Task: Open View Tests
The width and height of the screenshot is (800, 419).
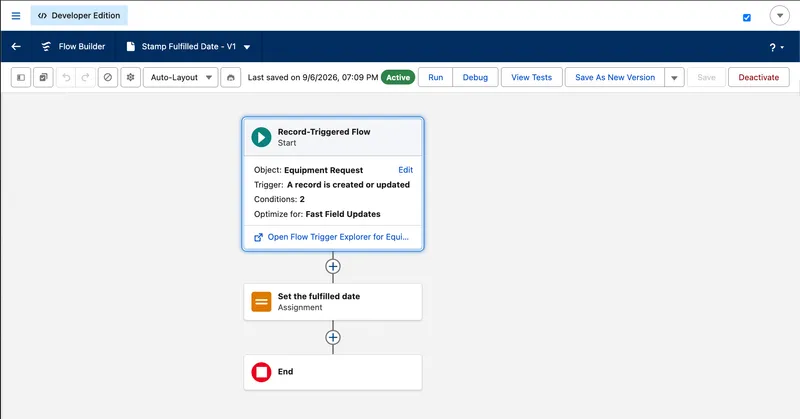Action: pos(532,78)
